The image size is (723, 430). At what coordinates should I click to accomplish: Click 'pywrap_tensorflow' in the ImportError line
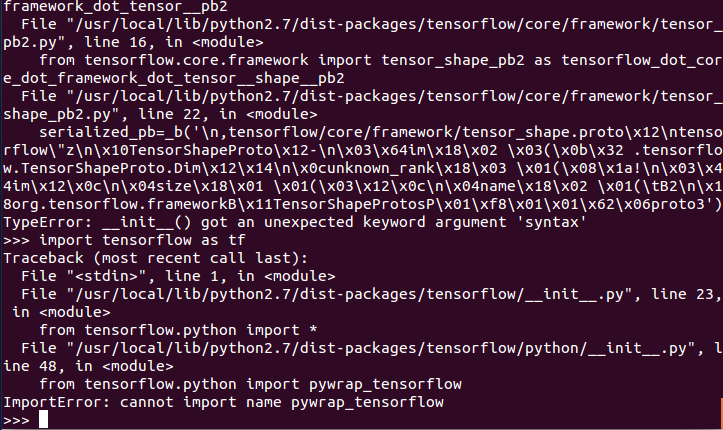click(x=367, y=402)
